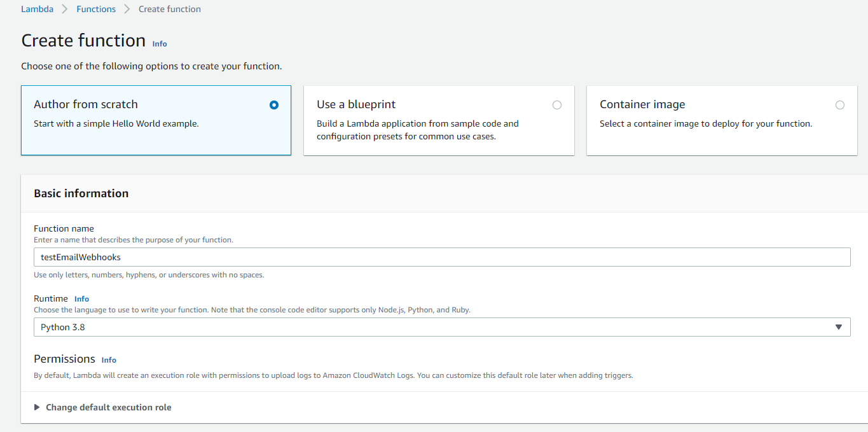
Task: Click the Create function page heading
Action: coord(83,41)
